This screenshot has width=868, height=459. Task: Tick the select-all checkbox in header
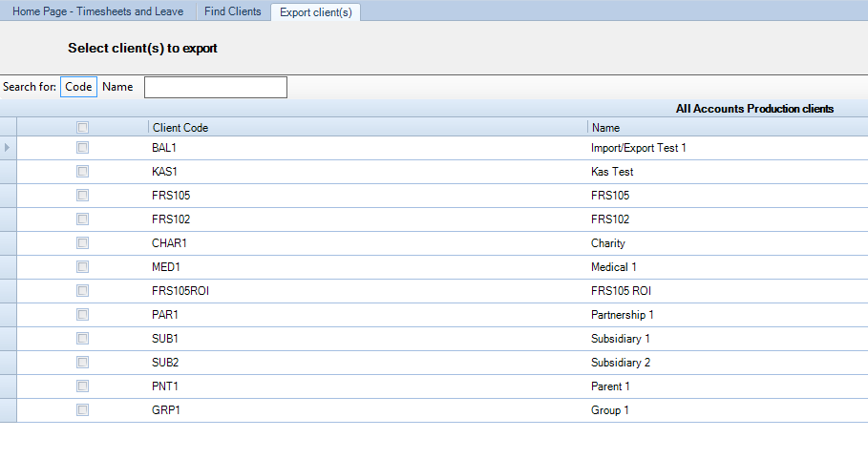pyautogui.click(x=82, y=128)
